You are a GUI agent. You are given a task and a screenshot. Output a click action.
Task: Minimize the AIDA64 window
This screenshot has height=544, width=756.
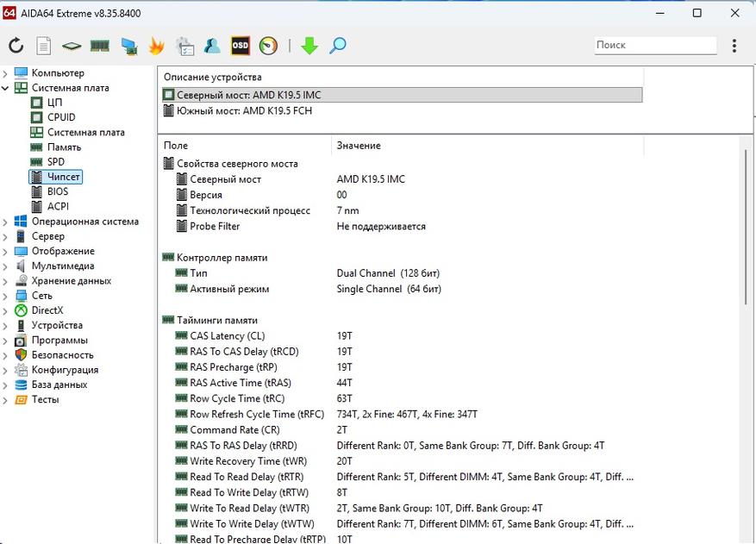pyautogui.click(x=660, y=13)
